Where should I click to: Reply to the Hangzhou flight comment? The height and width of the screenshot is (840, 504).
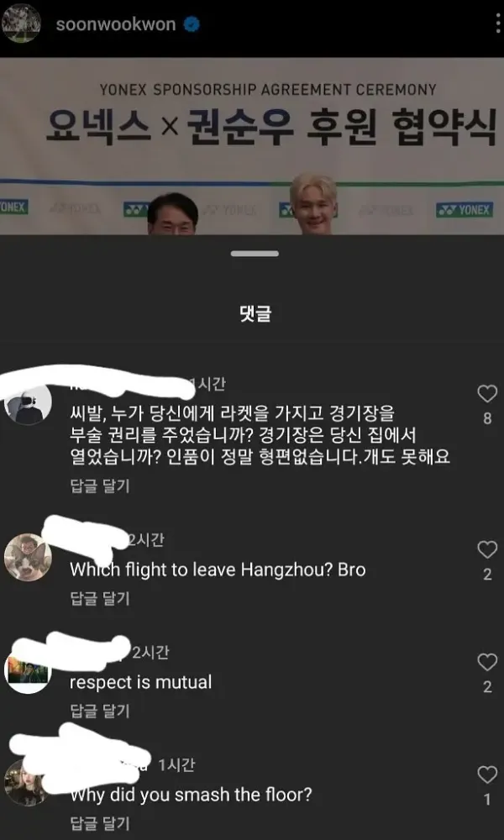[100, 598]
